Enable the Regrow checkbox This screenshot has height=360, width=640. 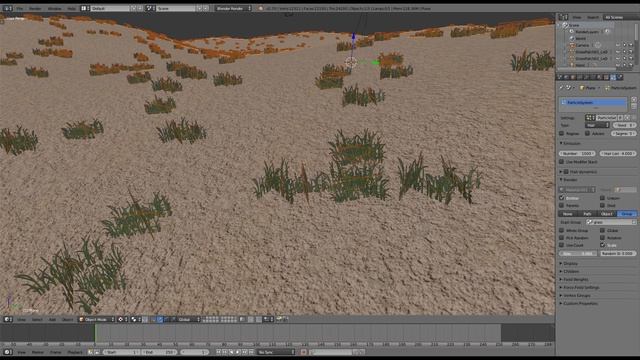click(x=562, y=133)
